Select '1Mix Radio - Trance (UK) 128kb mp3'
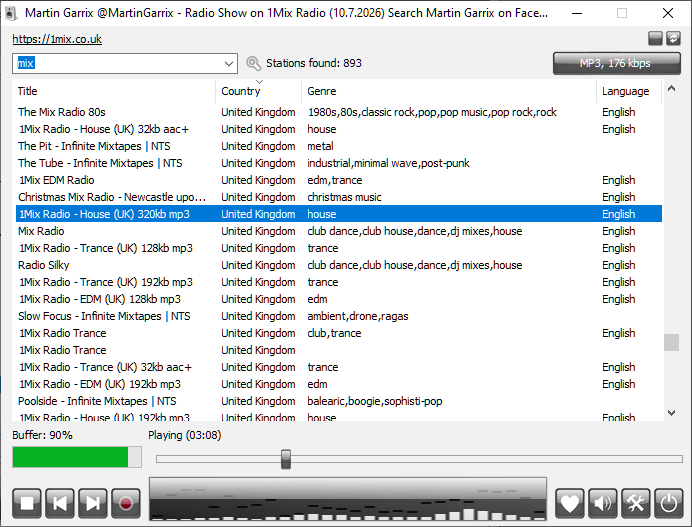The image size is (692, 527). (x=339, y=248)
